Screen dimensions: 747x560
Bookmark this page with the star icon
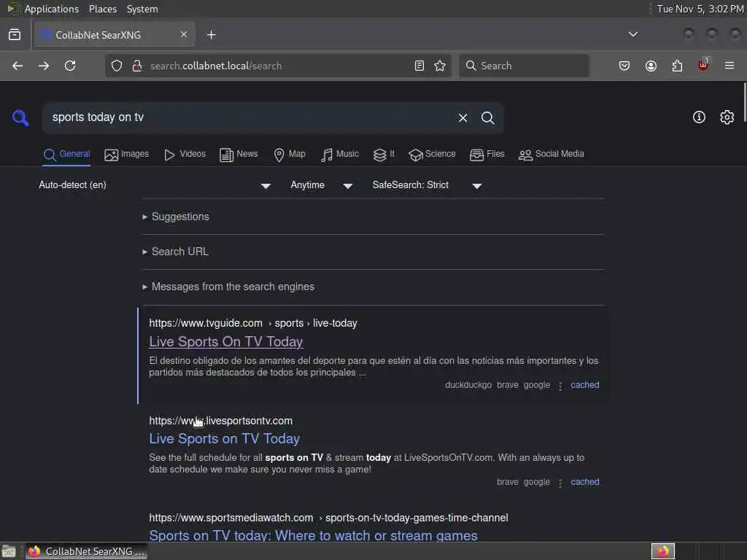(440, 66)
